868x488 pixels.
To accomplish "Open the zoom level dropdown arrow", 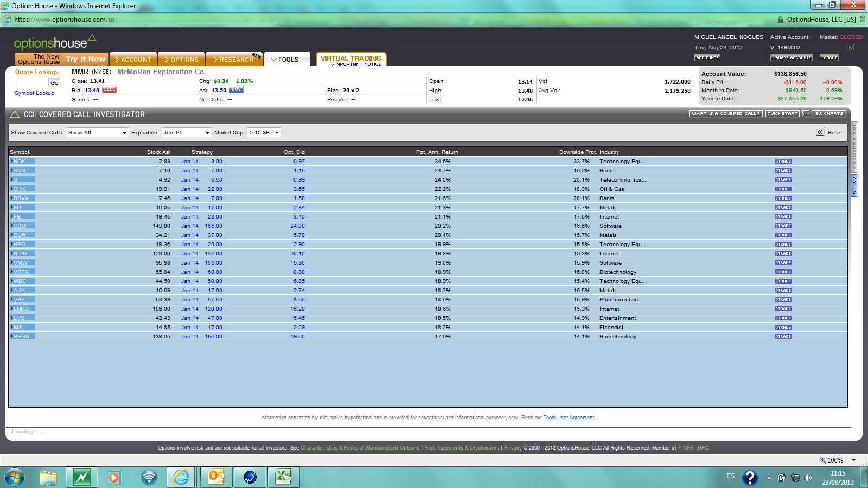I will [x=853, y=460].
